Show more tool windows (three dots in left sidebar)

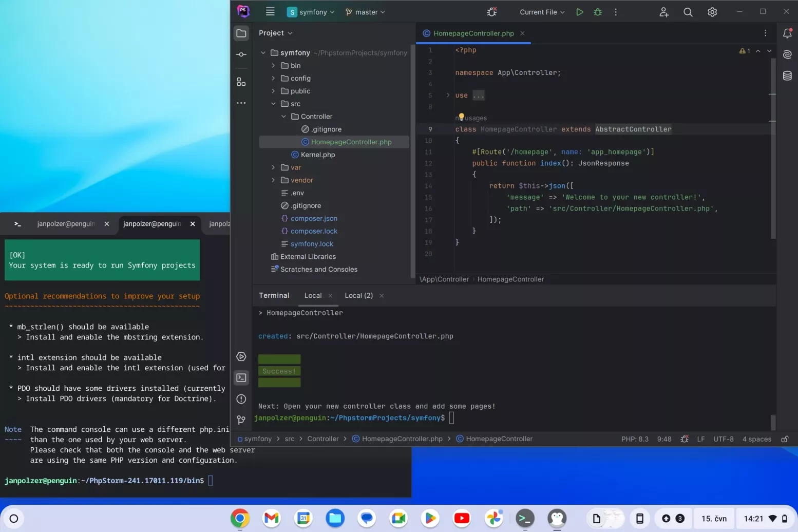point(241,103)
